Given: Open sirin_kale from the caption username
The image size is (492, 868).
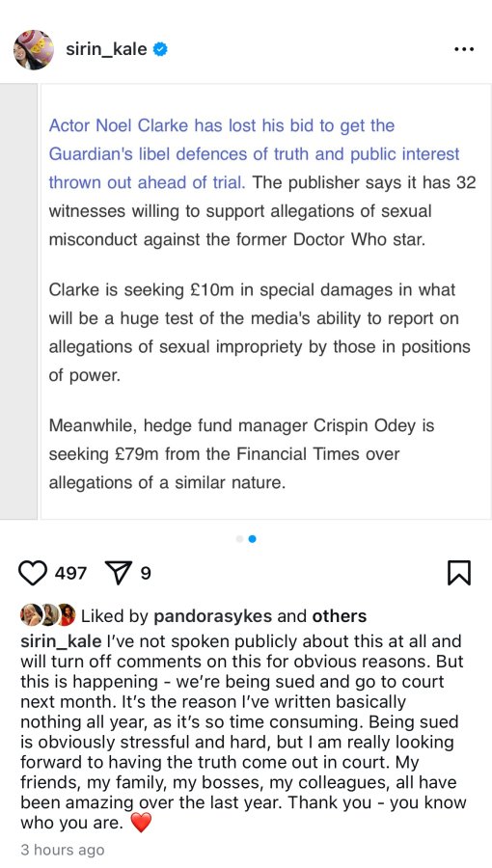Looking at the screenshot, I should pyautogui.click(x=61, y=641).
